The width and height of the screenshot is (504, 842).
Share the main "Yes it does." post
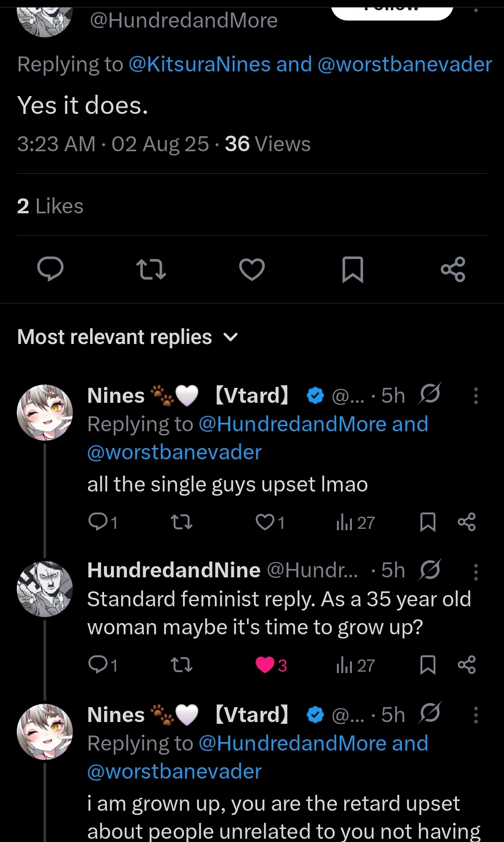pyautogui.click(x=453, y=269)
